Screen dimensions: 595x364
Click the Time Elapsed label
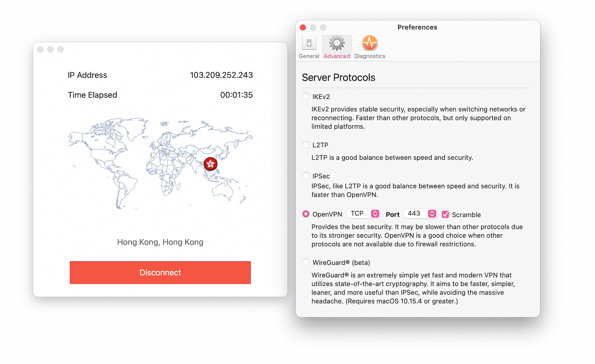(93, 95)
